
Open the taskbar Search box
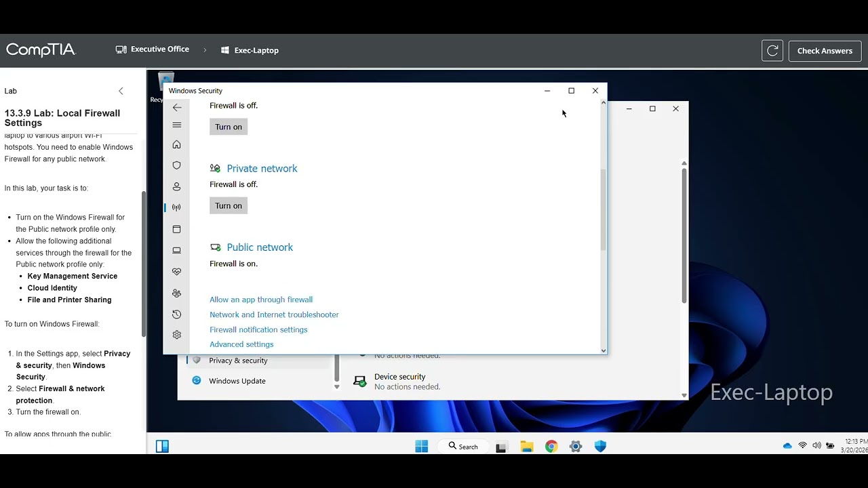click(463, 446)
